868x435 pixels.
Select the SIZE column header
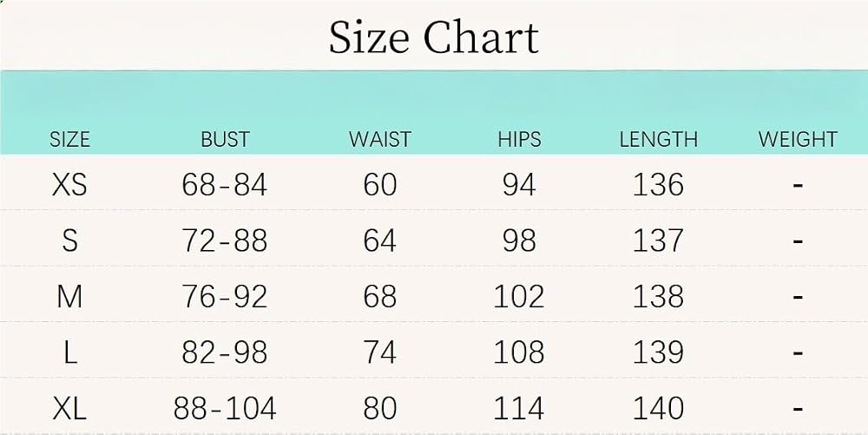point(69,139)
